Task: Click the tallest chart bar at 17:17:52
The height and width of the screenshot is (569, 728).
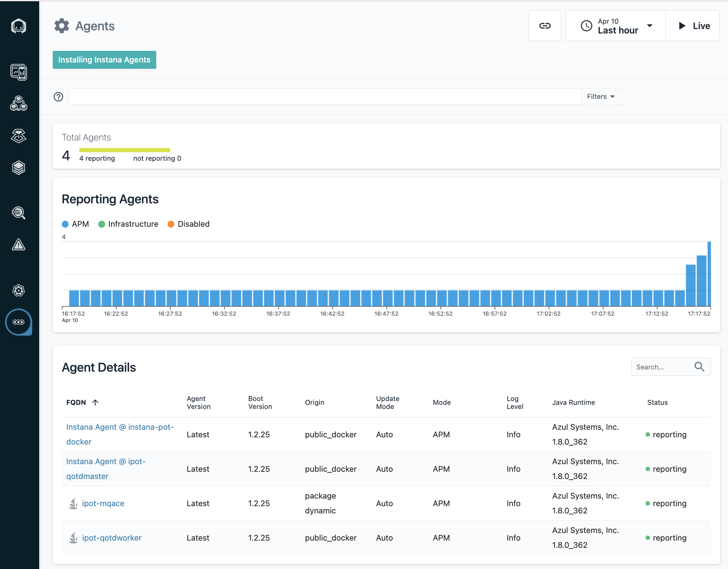Action: pos(709,274)
